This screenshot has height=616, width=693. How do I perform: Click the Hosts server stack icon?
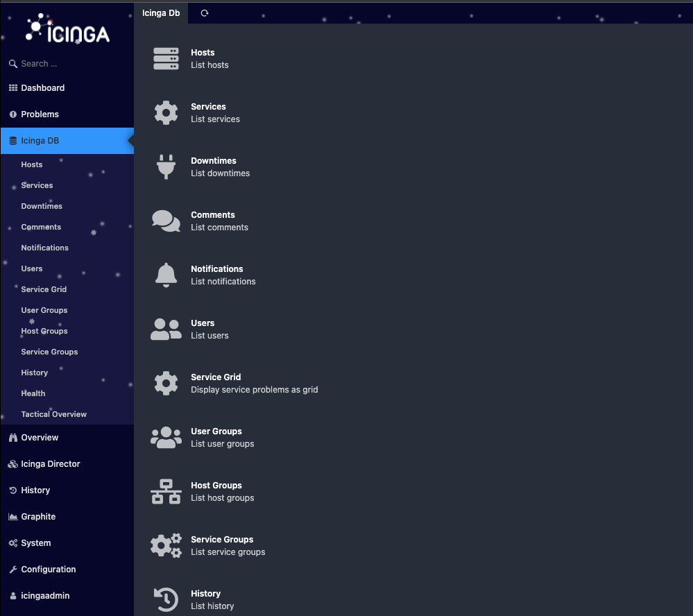tap(166, 58)
